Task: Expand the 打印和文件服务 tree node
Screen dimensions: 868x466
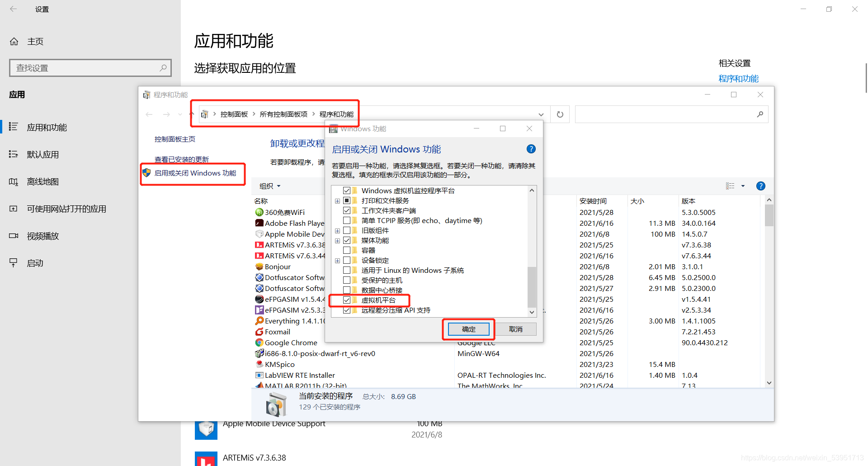Action: coord(337,201)
